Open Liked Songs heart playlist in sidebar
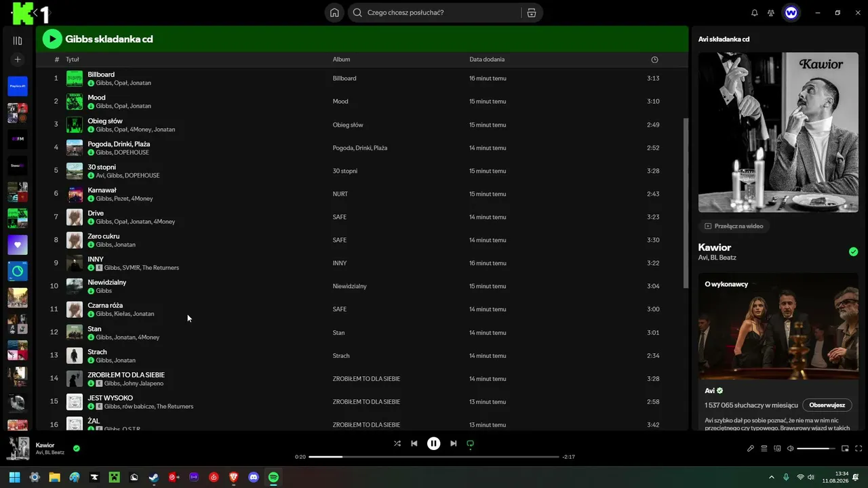Screen dimensions: 868x488 [18, 245]
